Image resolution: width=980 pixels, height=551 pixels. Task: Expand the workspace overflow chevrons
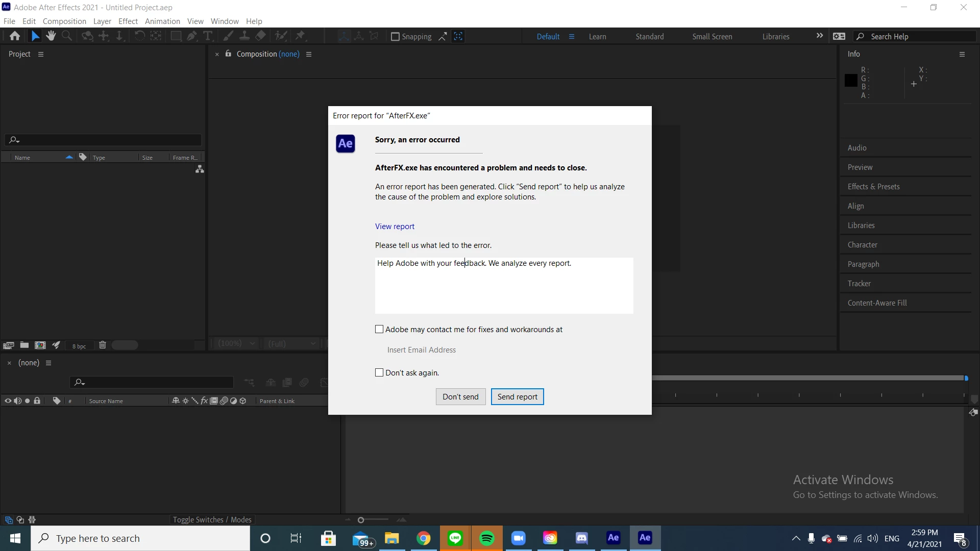[x=820, y=36]
